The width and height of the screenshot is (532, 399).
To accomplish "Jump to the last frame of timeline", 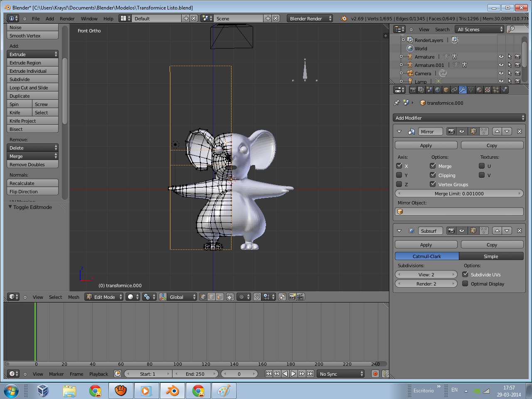I will pyautogui.click(x=310, y=374).
